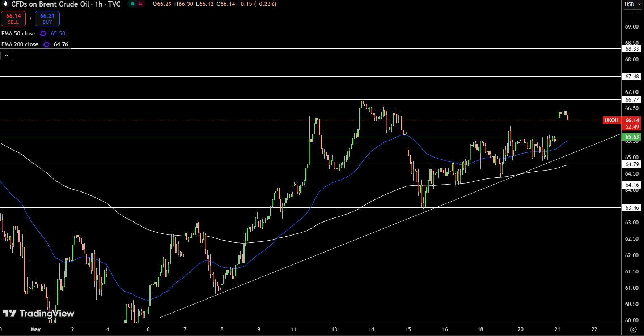This screenshot has height=336, width=644.
Task: Click the spread value 7 between Sell and Buy
Action: pos(30,18)
